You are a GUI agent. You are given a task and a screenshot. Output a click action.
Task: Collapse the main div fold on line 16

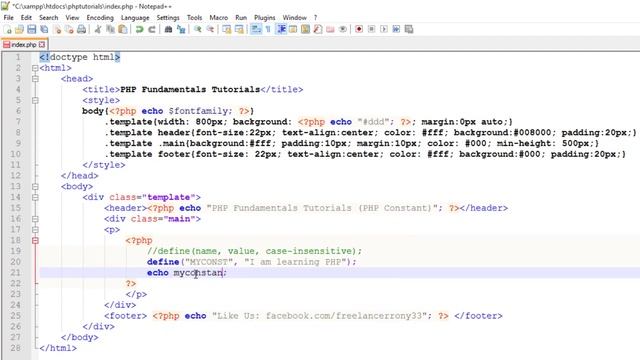click(35, 219)
